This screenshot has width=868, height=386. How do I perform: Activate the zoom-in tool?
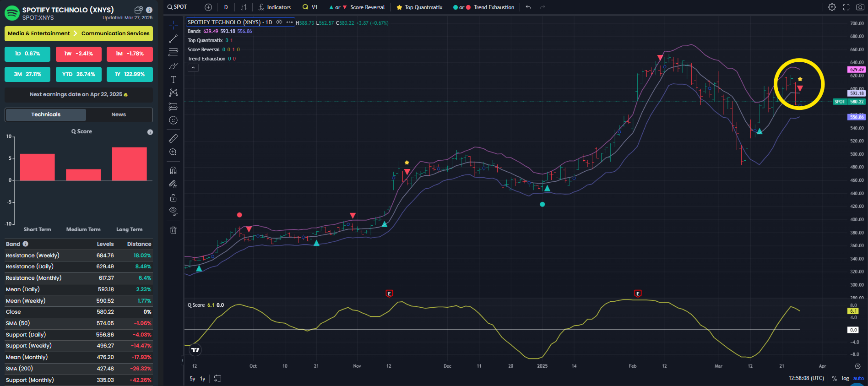tap(173, 152)
